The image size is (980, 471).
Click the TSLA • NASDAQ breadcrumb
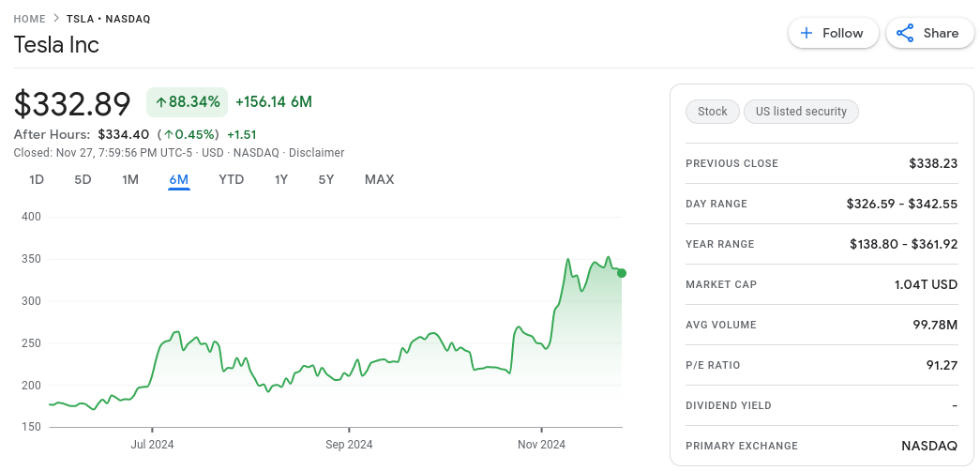108,19
